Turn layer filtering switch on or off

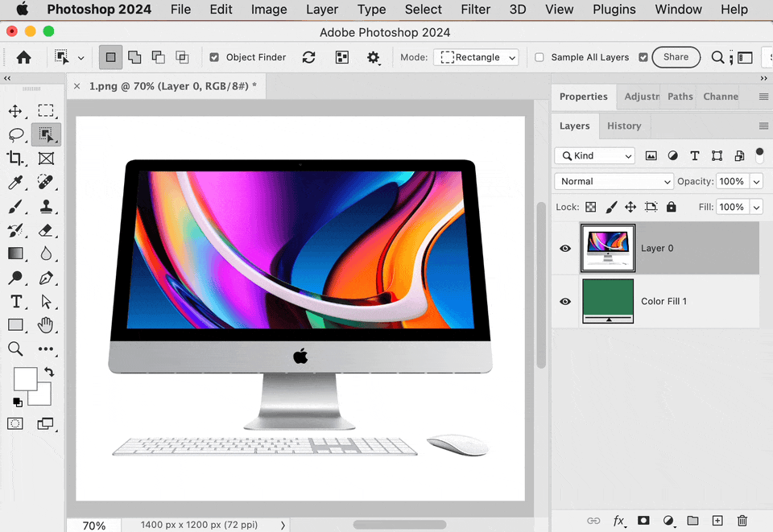tap(759, 155)
